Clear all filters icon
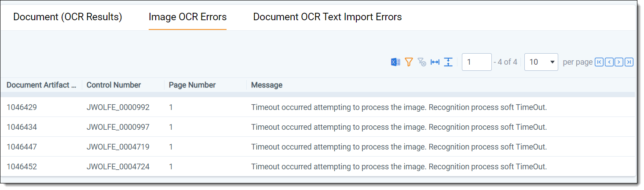The height and width of the screenshot is (190, 644). point(422,62)
